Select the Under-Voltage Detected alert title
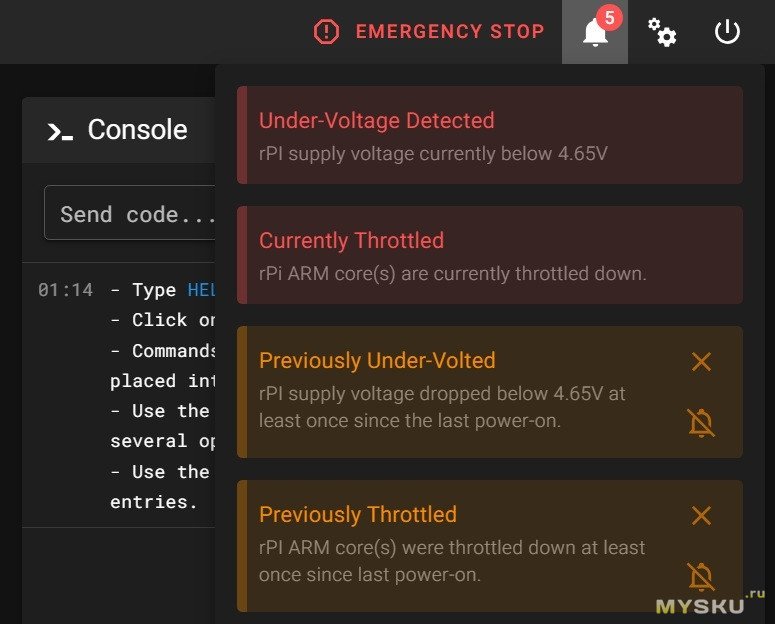Screen dimensions: 775x624 pos(376,121)
